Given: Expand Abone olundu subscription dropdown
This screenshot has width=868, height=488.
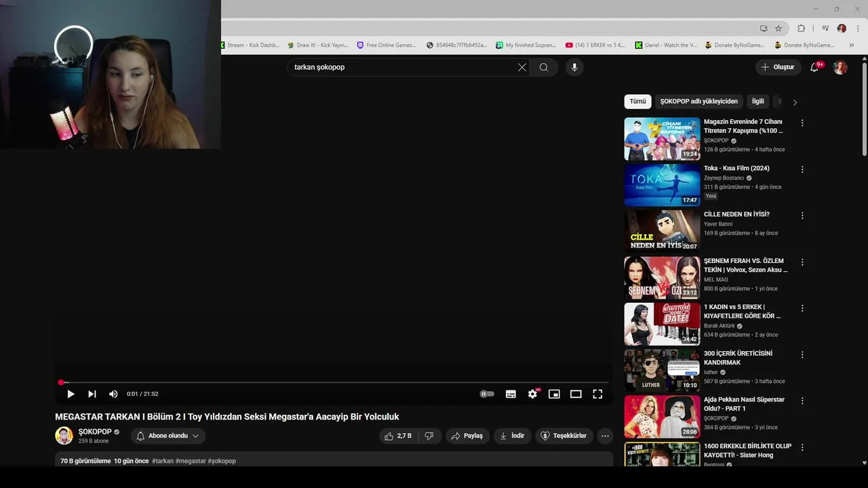Looking at the screenshot, I should point(168,436).
